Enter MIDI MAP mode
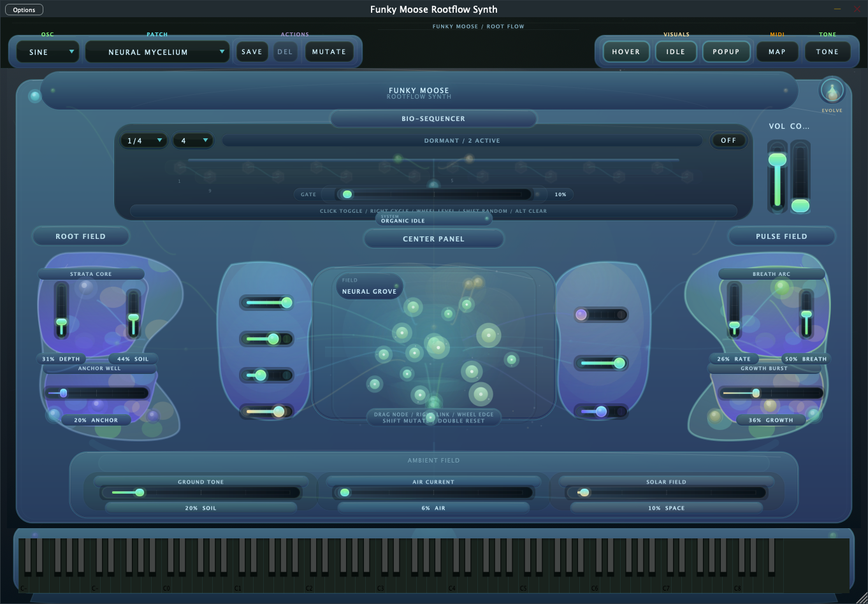 (777, 52)
